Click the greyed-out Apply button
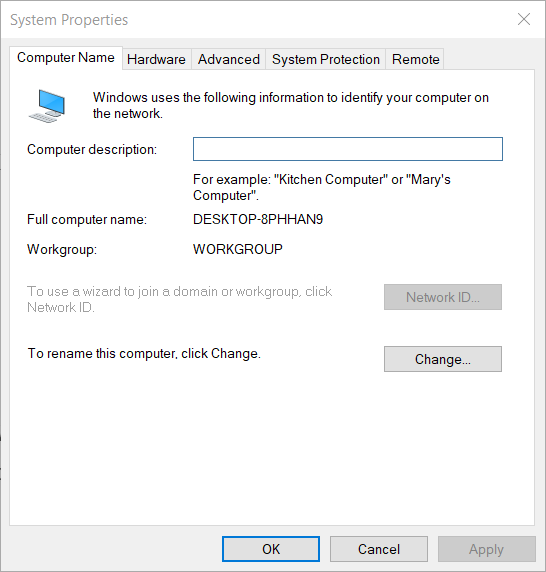 click(x=487, y=549)
